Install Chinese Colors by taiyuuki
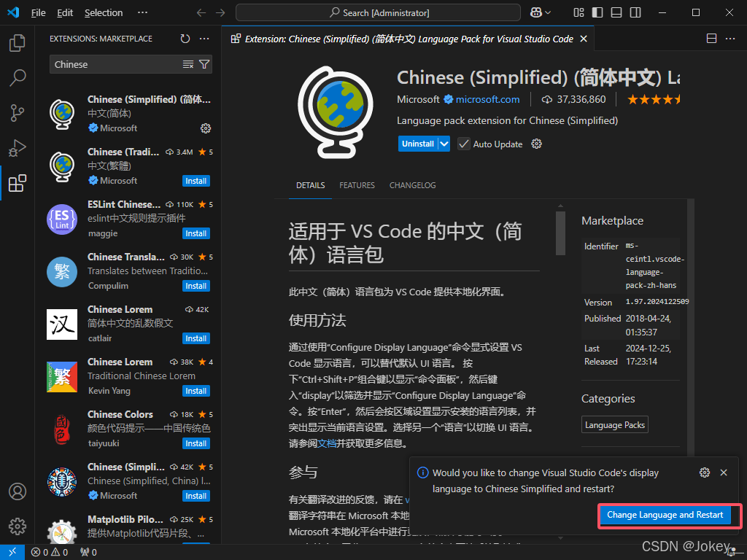Screen dimensions: 747x560 196,443
